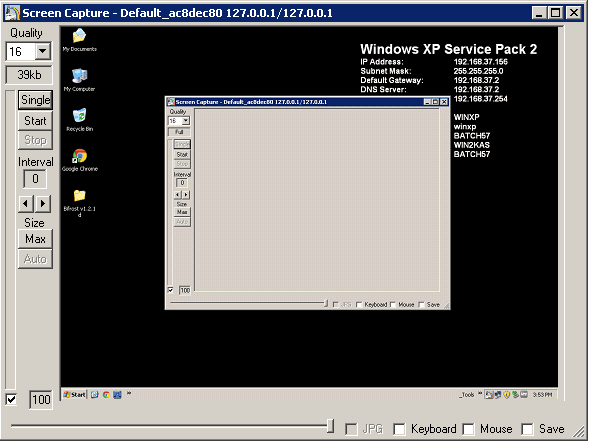Select the Bifrost v1.2.1d folder icon
The width and height of the screenshot is (590, 442).
[x=79, y=203]
